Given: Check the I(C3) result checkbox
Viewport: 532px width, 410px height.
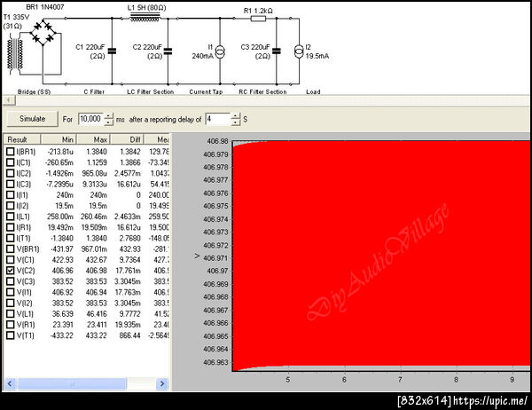Looking at the screenshot, I should (11, 184).
